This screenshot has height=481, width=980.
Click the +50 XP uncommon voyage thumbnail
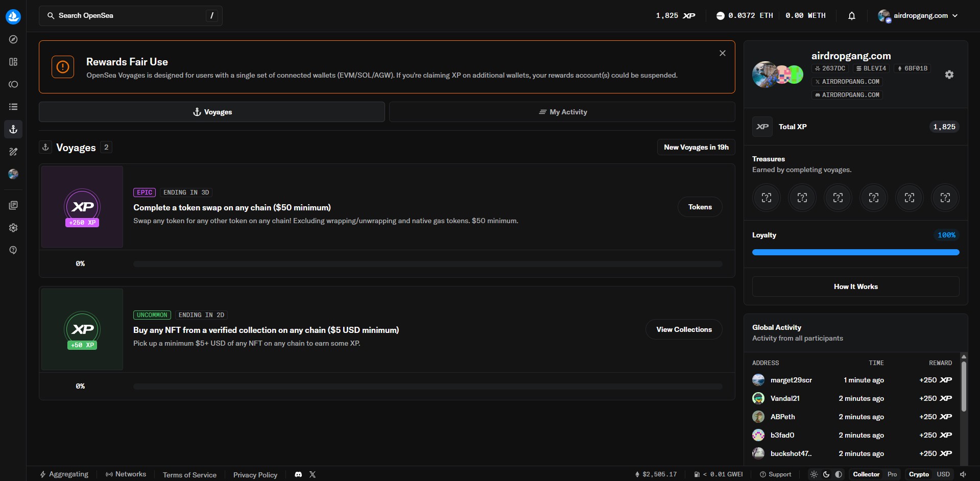[x=82, y=329]
